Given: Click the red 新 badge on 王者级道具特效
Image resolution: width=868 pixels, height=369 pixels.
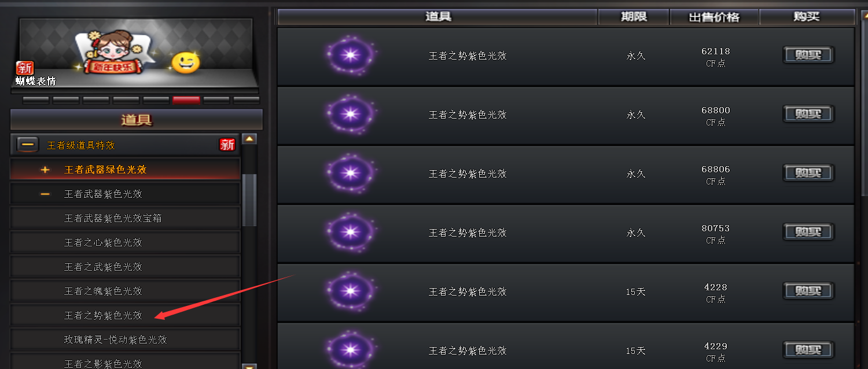Looking at the screenshot, I should (x=227, y=145).
